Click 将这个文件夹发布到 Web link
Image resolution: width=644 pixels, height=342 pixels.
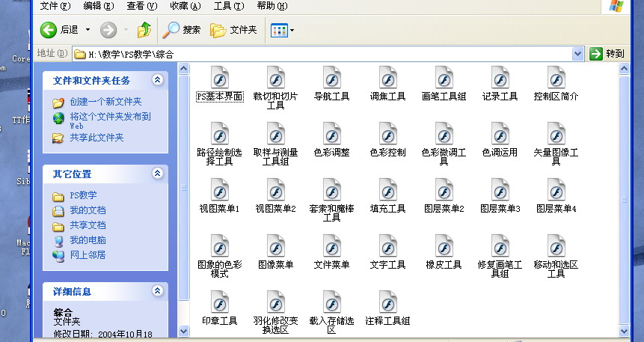tap(110, 120)
